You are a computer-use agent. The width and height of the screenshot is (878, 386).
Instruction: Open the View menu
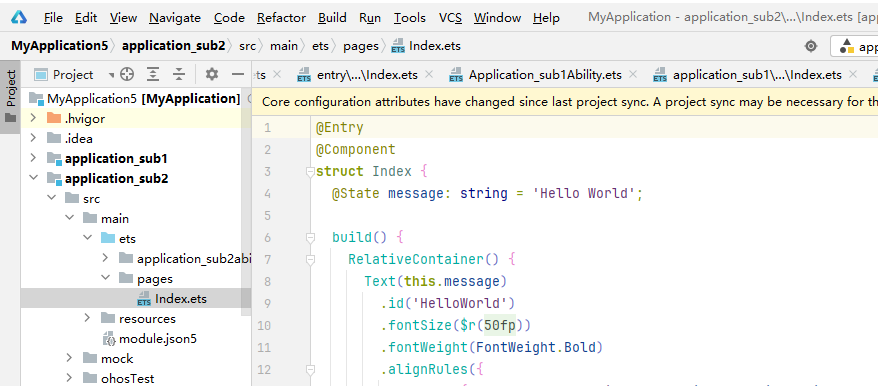(x=123, y=18)
